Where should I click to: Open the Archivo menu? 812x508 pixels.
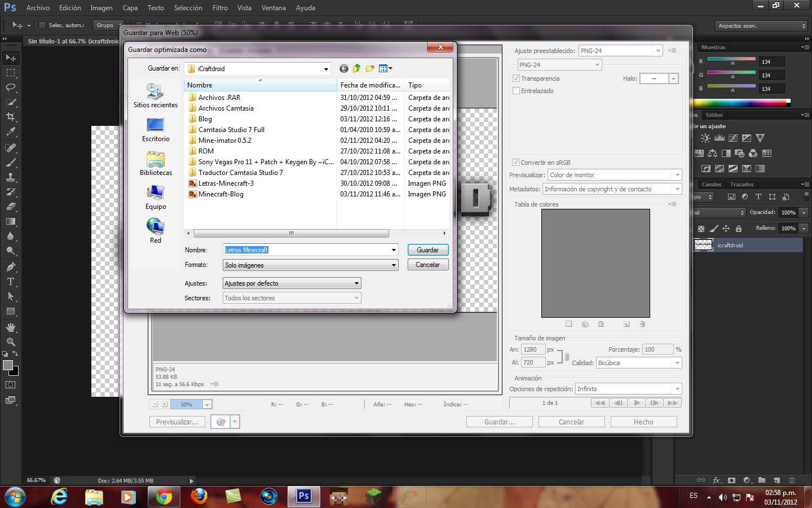(x=38, y=8)
